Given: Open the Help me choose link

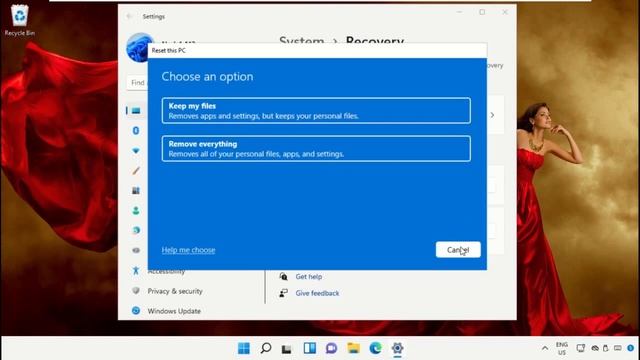Looking at the screenshot, I should tap(188, 250).
